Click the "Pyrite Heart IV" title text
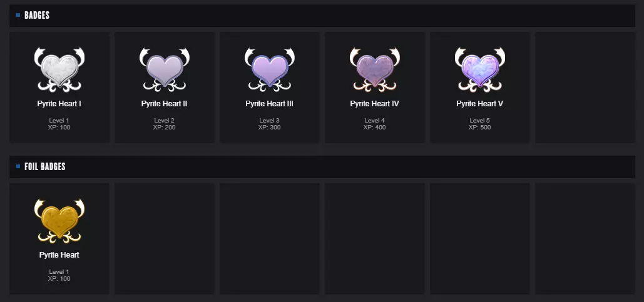 point(374,104)
